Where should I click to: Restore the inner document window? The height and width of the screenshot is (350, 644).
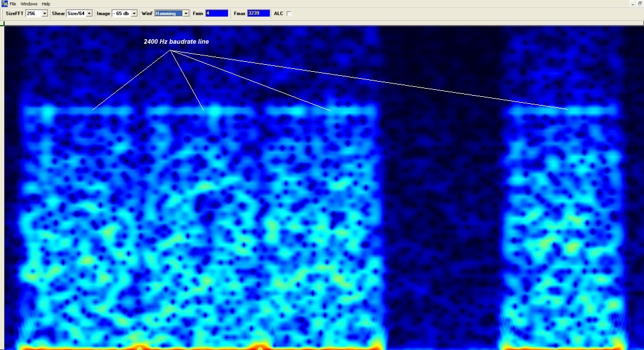640,3
